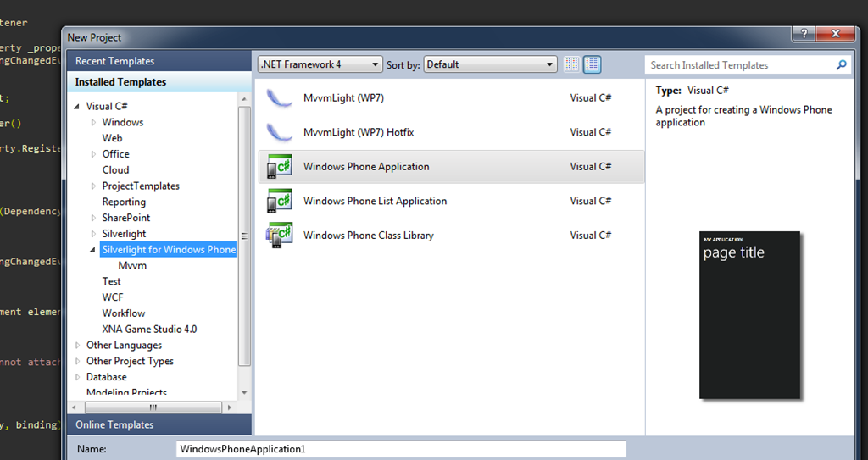
Task: Select Windows Phone Application template name
Action: (366, 167)
